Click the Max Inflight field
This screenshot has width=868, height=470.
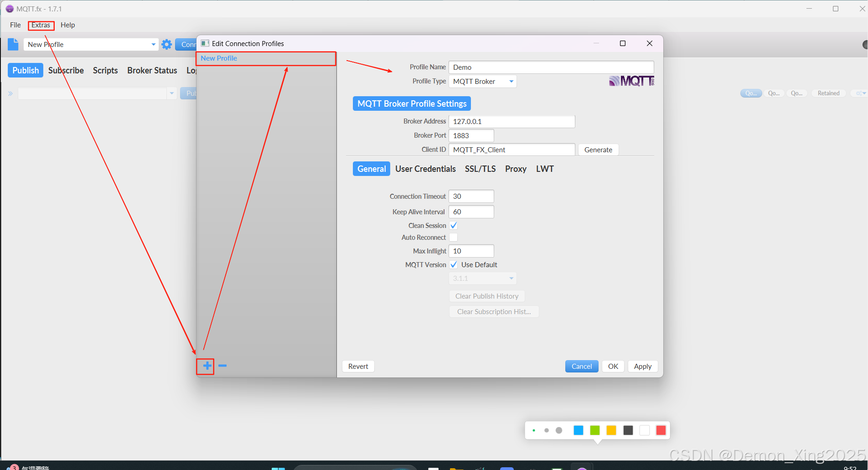coord(471,251)
